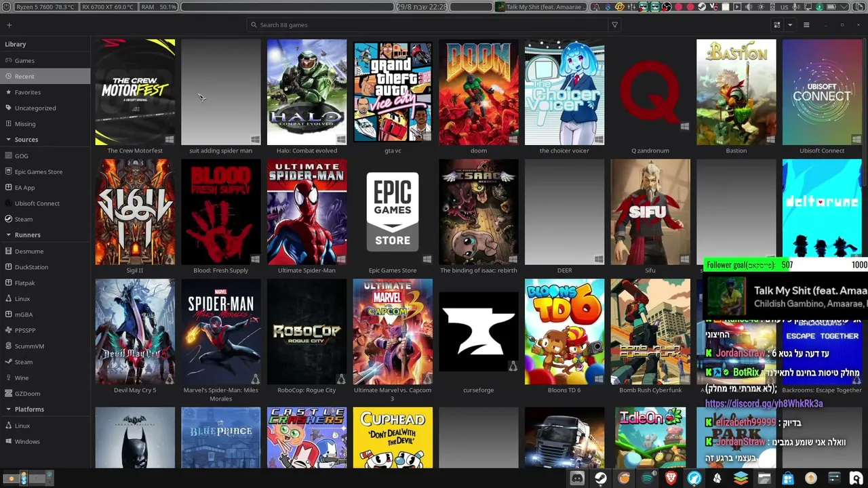The height and width of the screenshot is (488, 868).
Task: Show Missing games in sidebar
Action: (45, 124)
